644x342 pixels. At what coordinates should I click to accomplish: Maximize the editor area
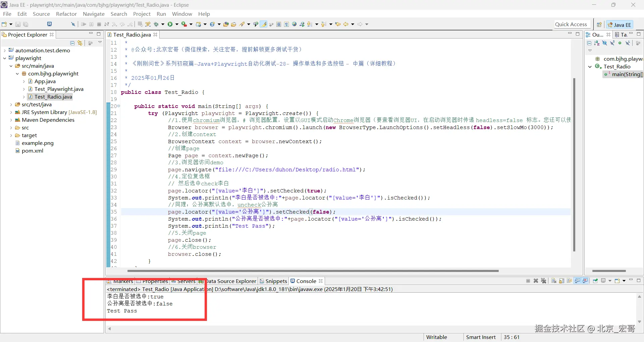(x=578, y=34)
